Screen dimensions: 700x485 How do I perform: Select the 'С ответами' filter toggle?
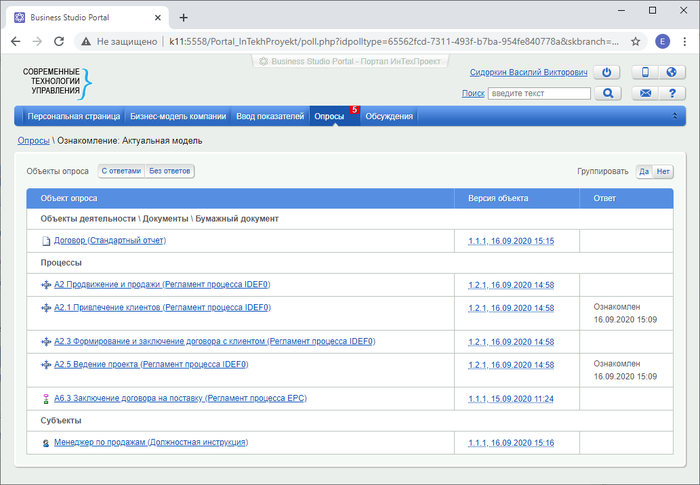tap(121, 171)
